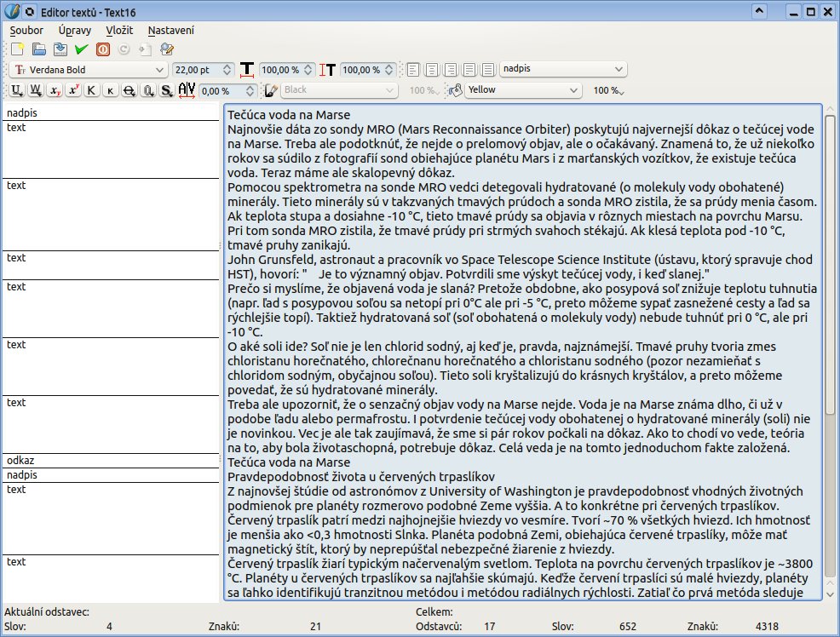Viewport: 840px width, 637px height.
Task: Toggle all caps formatting
Action: point(92,90)
